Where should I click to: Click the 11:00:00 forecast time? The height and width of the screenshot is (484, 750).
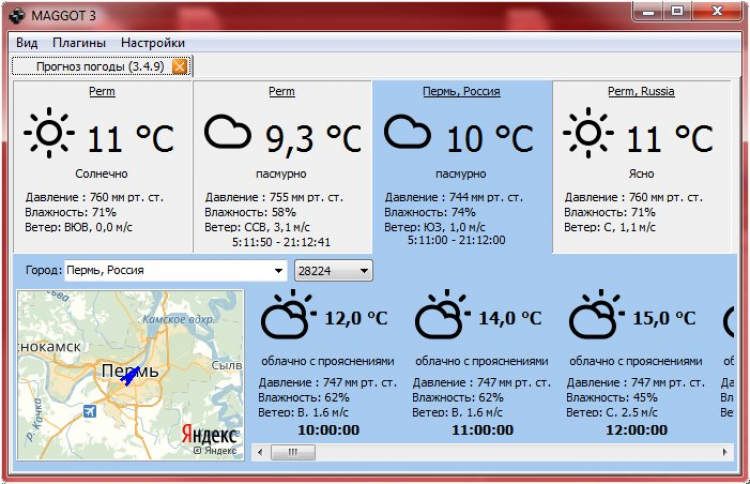click(483, 430)
